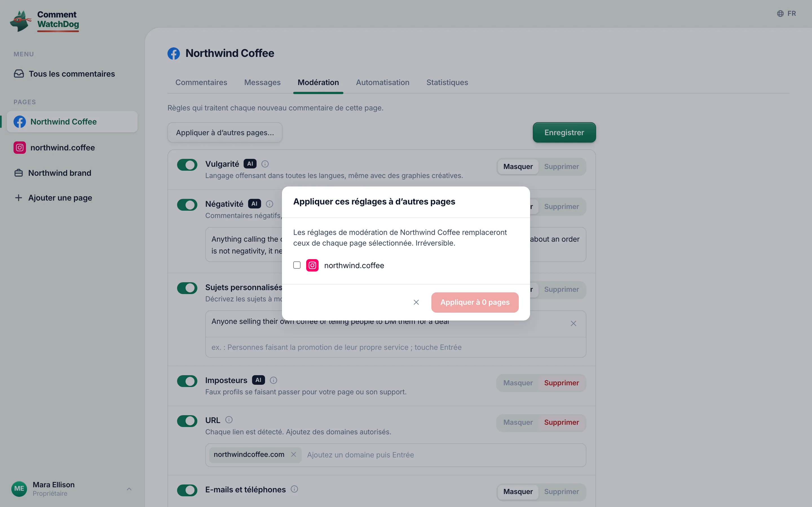Open the Statistiques tab
Image resolution: width=812 pixels, height=507 pixels.
[x=447, y=83]
